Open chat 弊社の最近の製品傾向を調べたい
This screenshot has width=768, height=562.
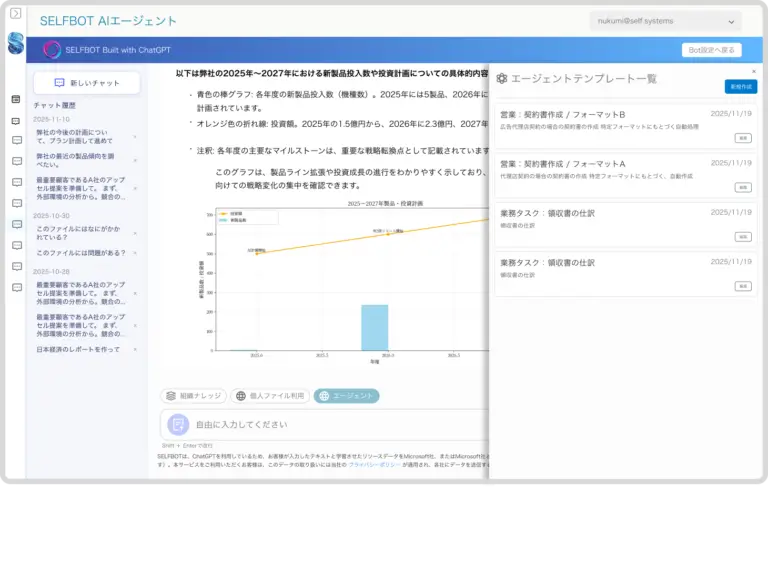75,160
